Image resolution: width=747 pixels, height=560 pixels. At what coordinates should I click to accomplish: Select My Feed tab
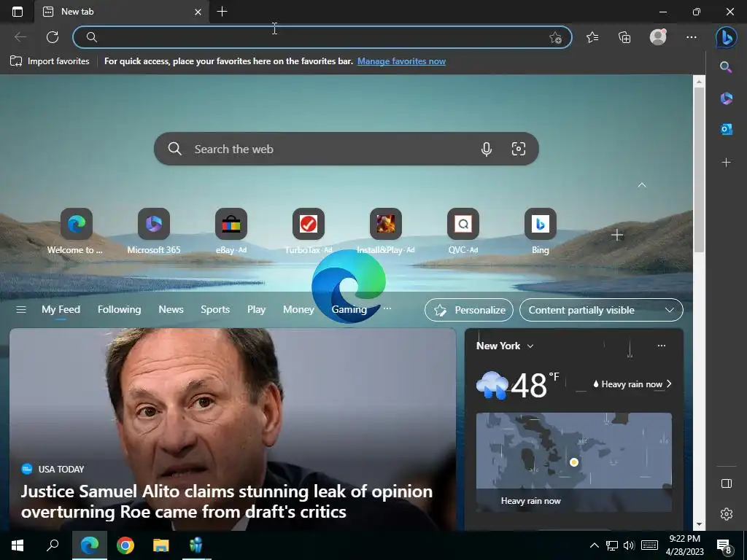tap(61, 309)
